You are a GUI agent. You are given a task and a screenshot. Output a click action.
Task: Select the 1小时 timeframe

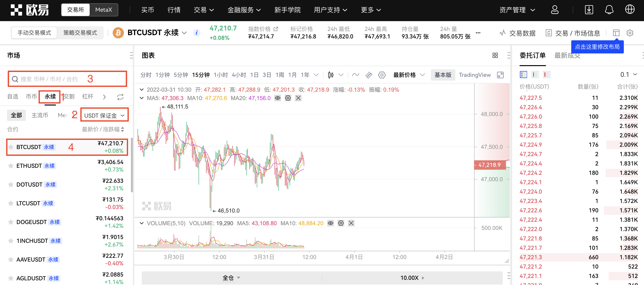coord(221,75)
